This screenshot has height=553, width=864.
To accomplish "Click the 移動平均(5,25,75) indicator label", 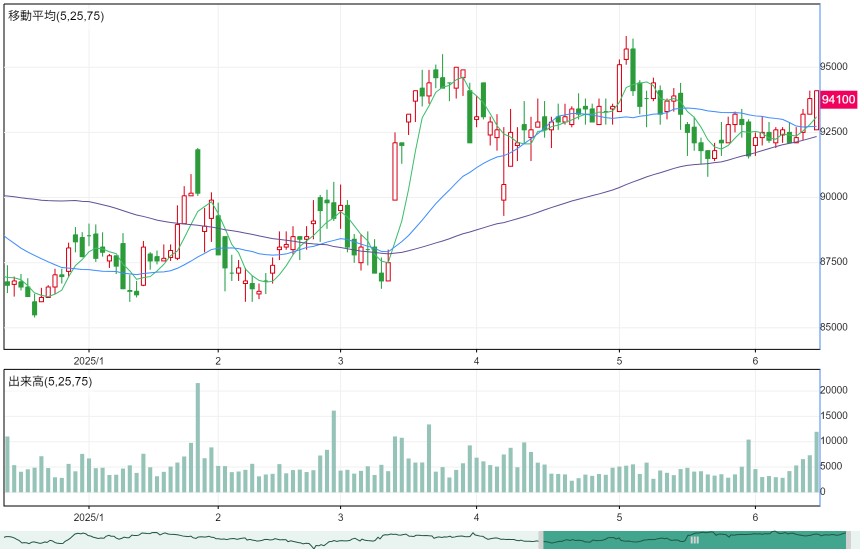I will pos(56,16).
